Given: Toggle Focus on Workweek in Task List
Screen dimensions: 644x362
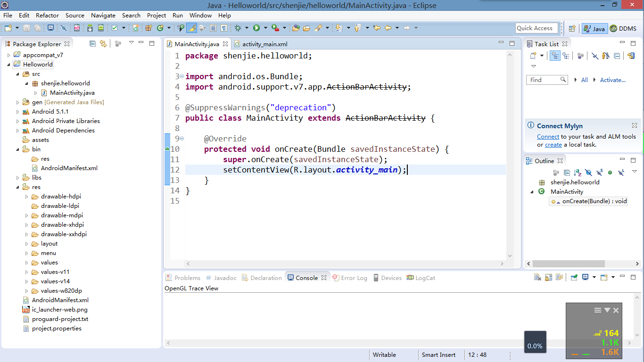Looking at the screenshot, I should (x=580, y=56).
